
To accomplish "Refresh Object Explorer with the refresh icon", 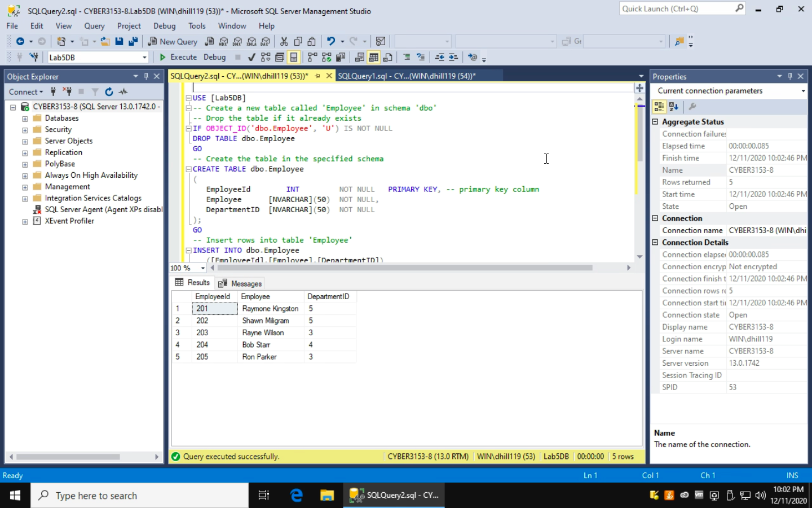I will (109, 91).
